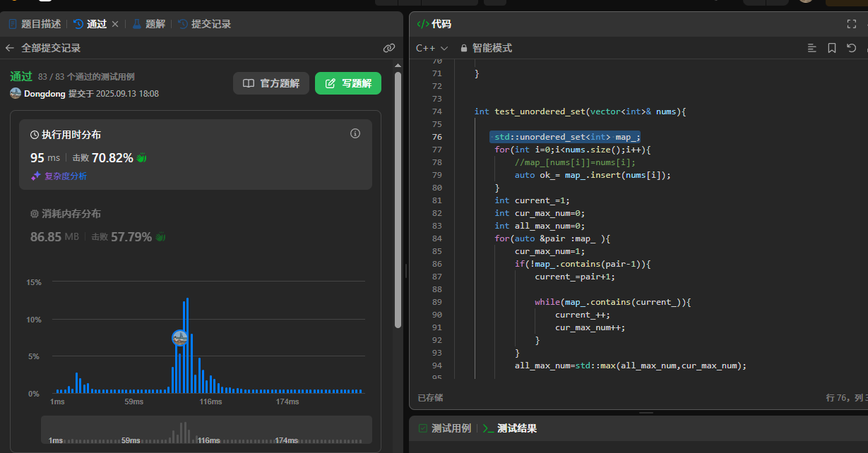Click the 官方题解 button
This screenshot has width=868, height=453.
coord(271,83)
